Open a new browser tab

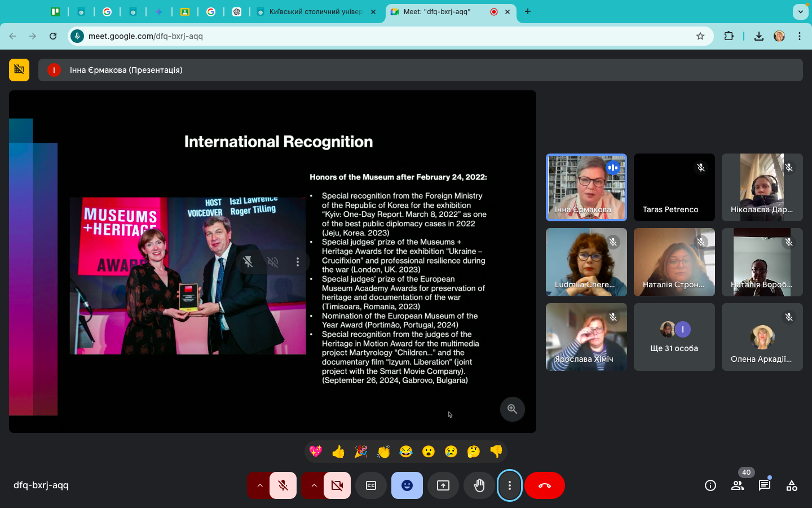528,12
